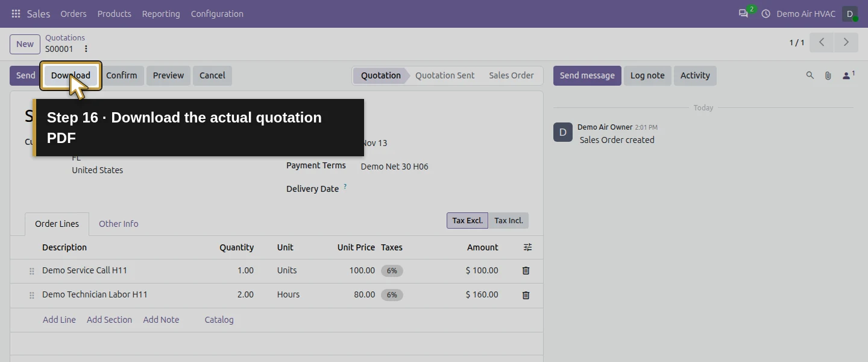
Task: Click quantity 2.00 cell
Action: pyautogui.click(x=245, y=294)
